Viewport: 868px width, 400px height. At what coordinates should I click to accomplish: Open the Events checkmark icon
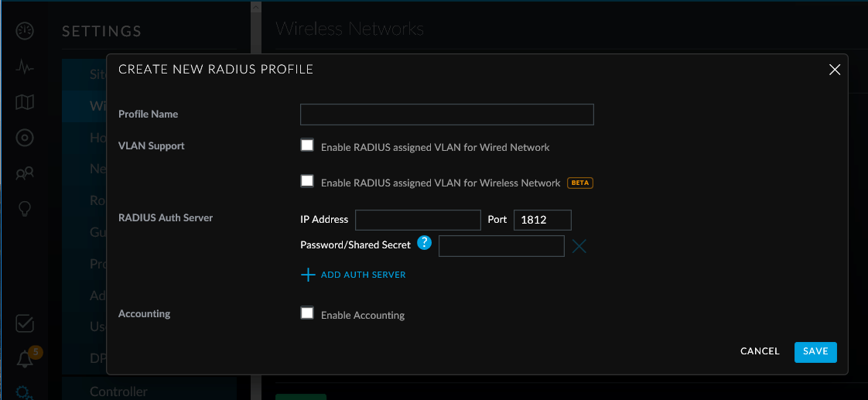(x=25, y=323)
